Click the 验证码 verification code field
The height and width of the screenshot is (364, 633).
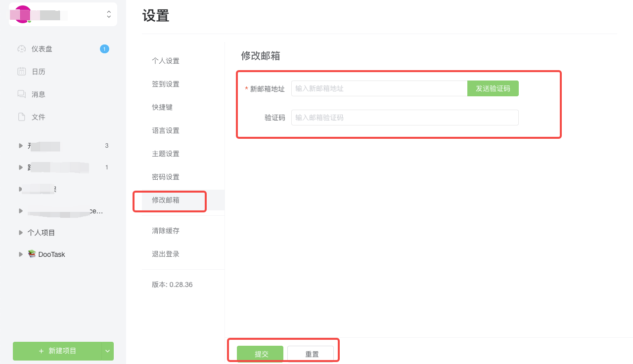pyautogui.click(x=404, y=117)
